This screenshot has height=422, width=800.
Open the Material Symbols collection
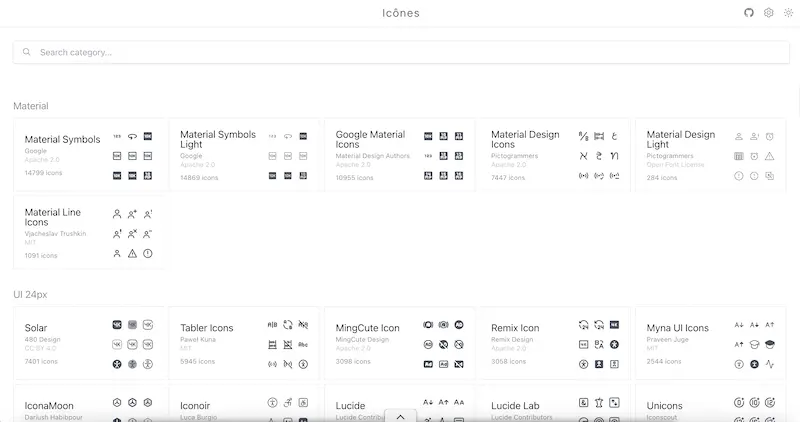pyautogui.click(x=89, y=155)
